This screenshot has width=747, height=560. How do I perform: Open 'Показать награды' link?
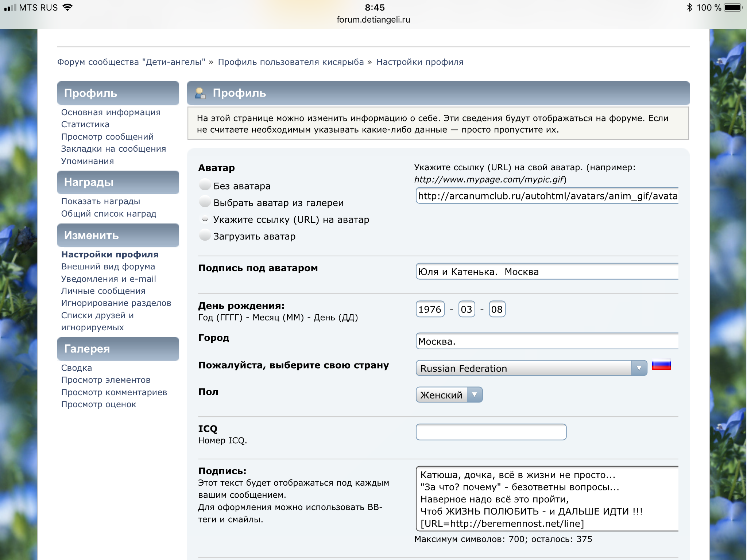coord(101,201)
